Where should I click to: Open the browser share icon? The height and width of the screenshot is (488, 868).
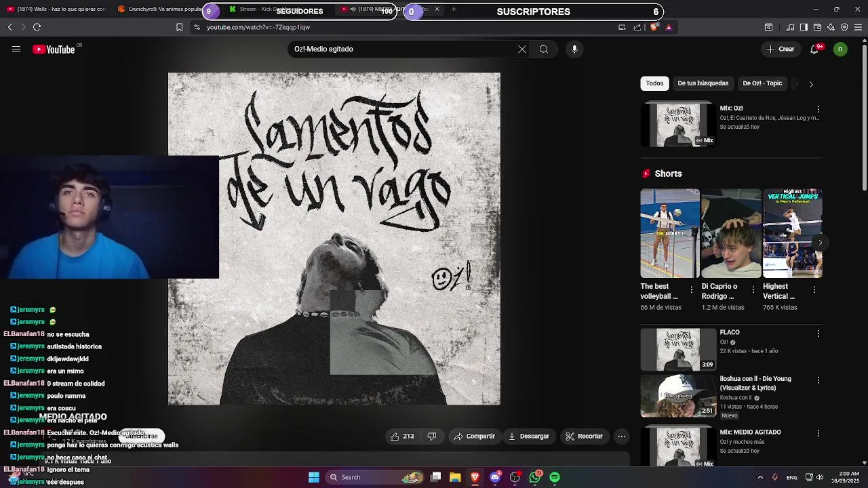pyautogui.click(x=637, y=27)
